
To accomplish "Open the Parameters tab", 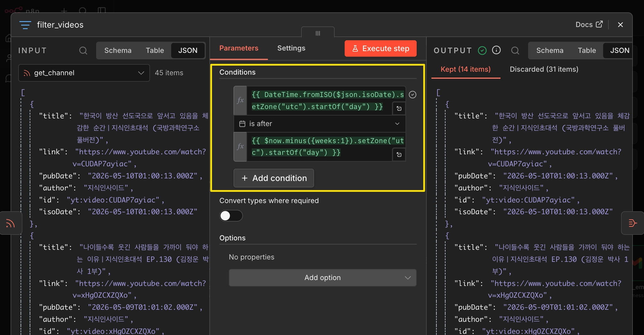I will (239, 48).
